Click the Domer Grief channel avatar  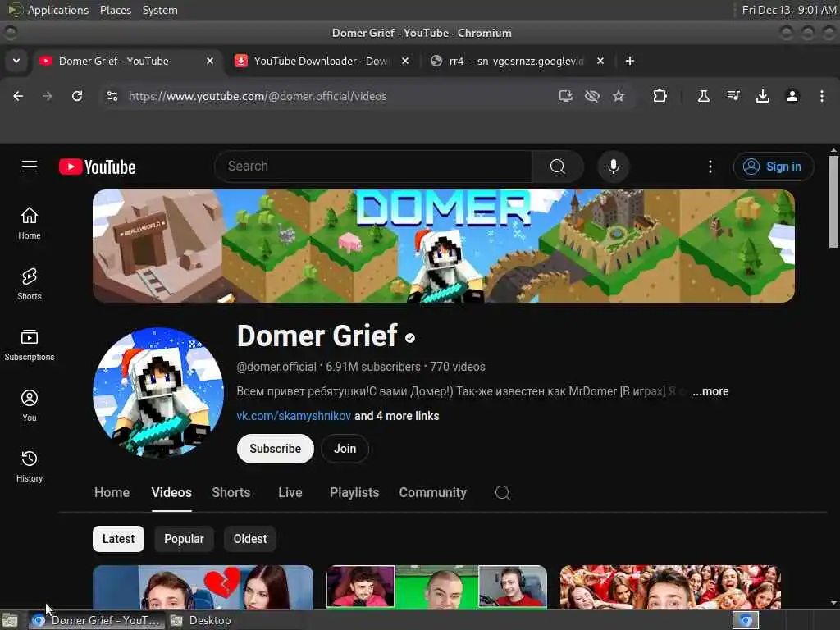pos(158,393)
